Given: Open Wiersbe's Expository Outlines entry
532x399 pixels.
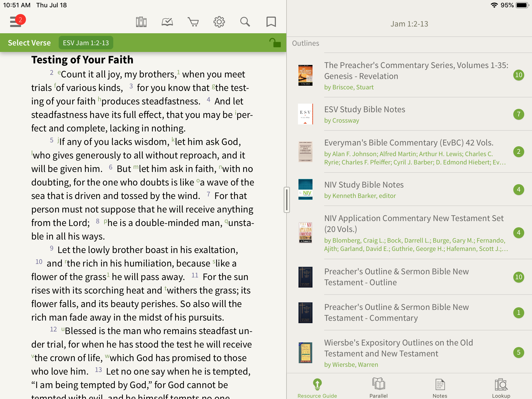Looking at the screenshot, I should coord(409,352).
